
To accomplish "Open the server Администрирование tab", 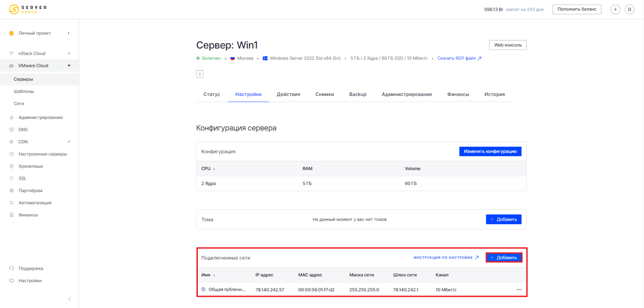I will [x=407, y=95].
